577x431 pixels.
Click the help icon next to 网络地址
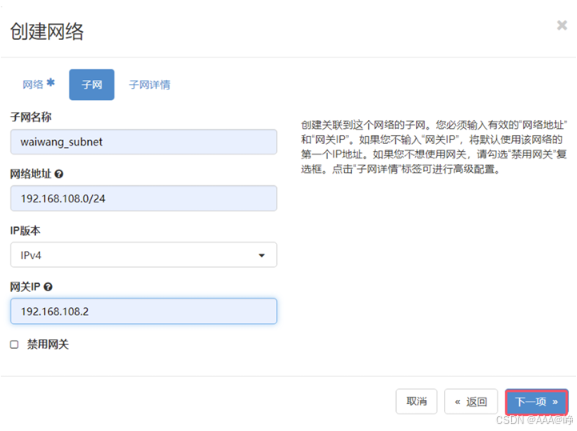point(59,174)
